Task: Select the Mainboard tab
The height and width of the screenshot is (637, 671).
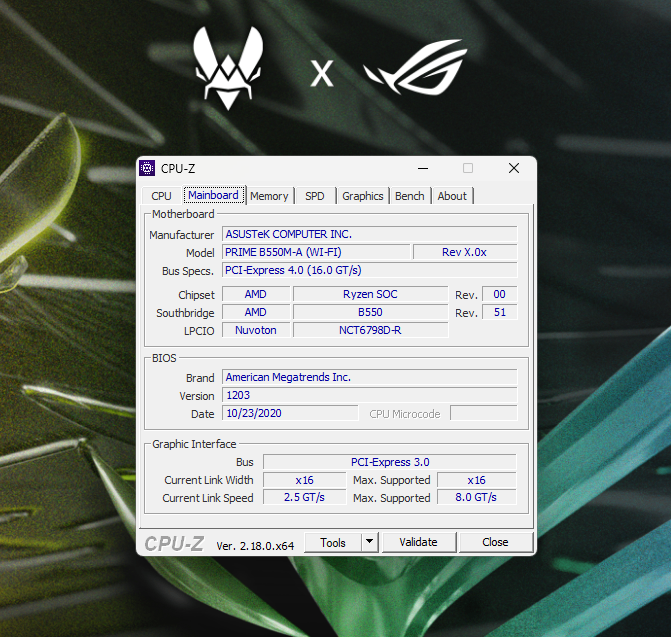Action: [213, 195]
